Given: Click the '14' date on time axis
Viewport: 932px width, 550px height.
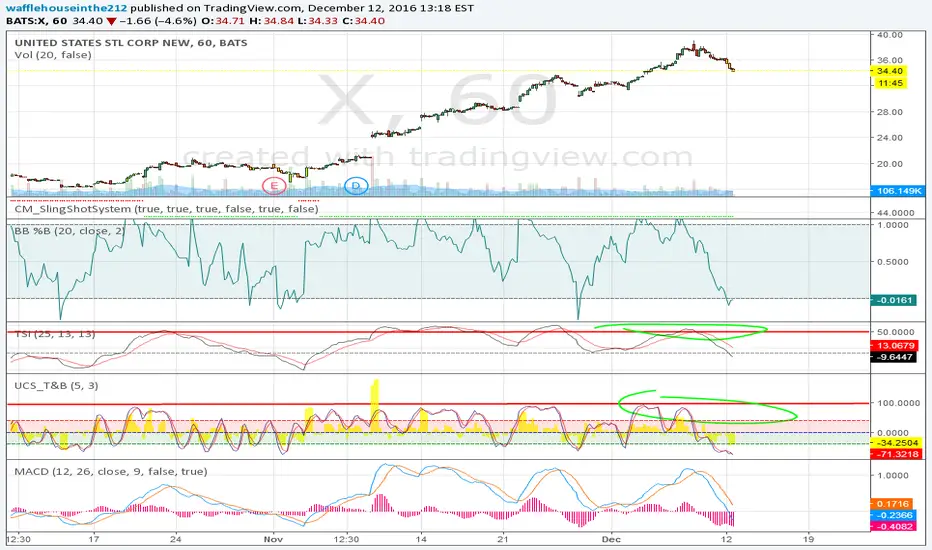Looking at the screenshot, I should [421, 539].
